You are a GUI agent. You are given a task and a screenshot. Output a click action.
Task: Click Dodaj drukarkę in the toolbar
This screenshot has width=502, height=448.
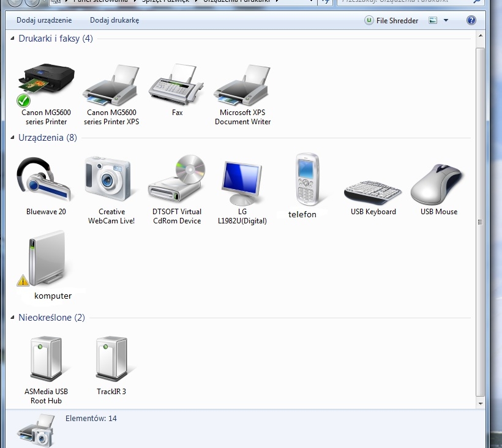114,20
